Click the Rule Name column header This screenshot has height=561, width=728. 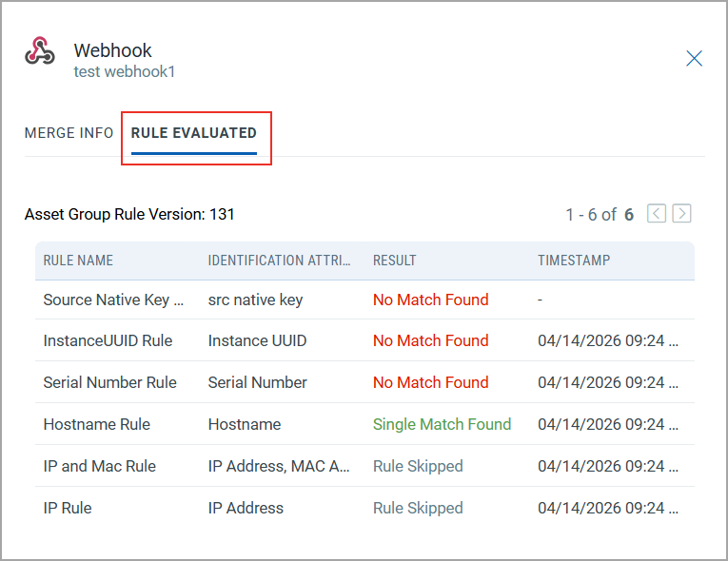[78, 261]
